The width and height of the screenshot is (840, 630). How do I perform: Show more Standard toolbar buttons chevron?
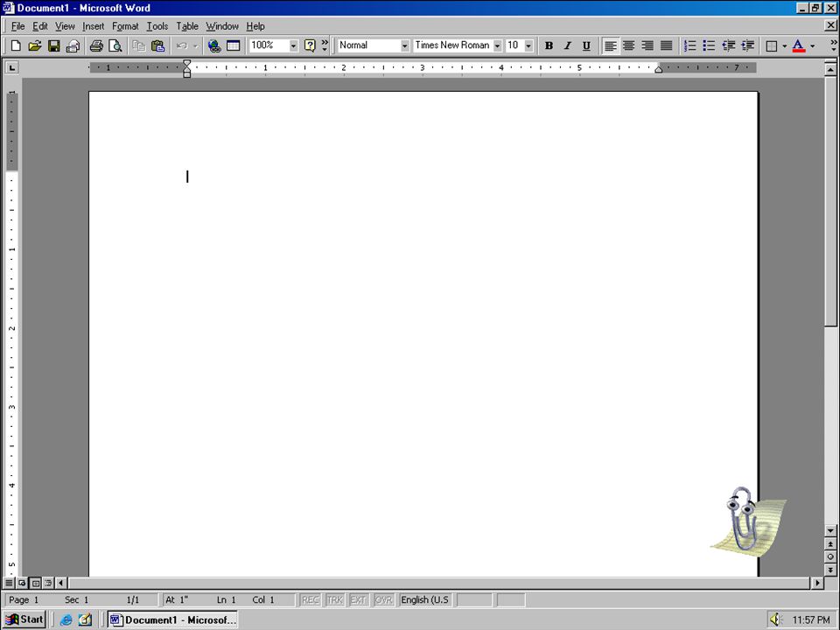(325, 45)
